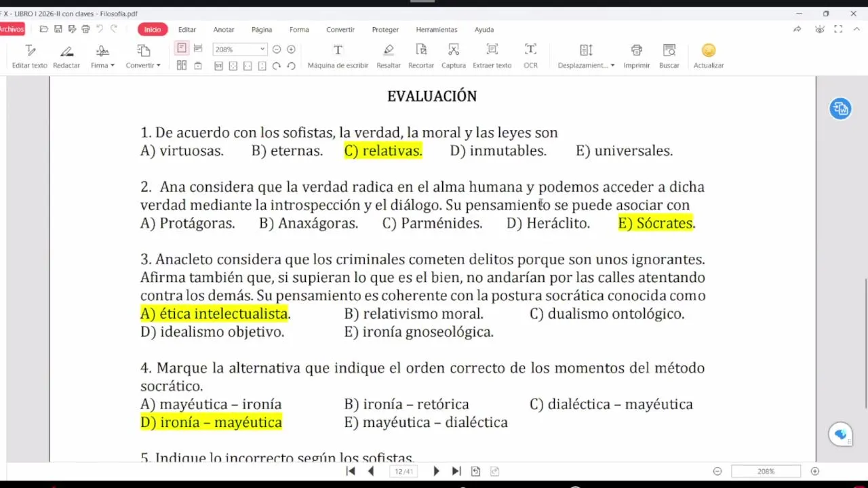Select the Editar texto tool

tap(30, 56)
